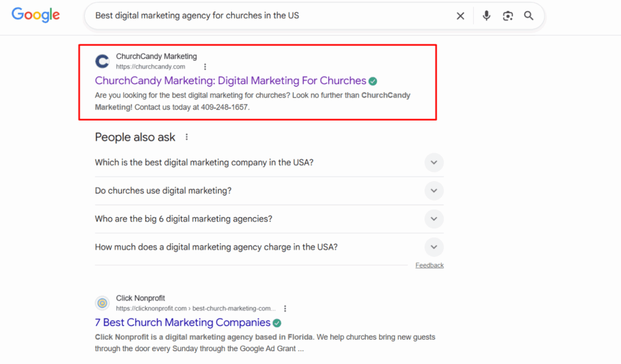
Task: Open Google Lens image search icon
Action: 508,16
